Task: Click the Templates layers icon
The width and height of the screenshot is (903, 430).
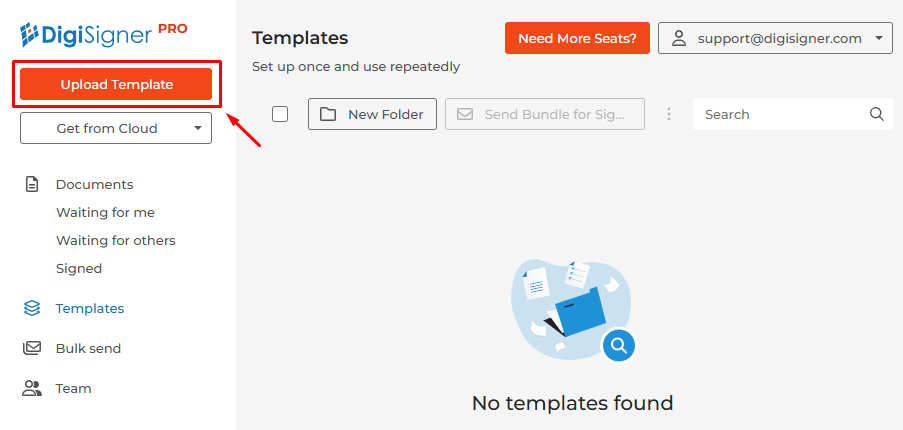Action: pyautogui.click(x=32, y=308)
